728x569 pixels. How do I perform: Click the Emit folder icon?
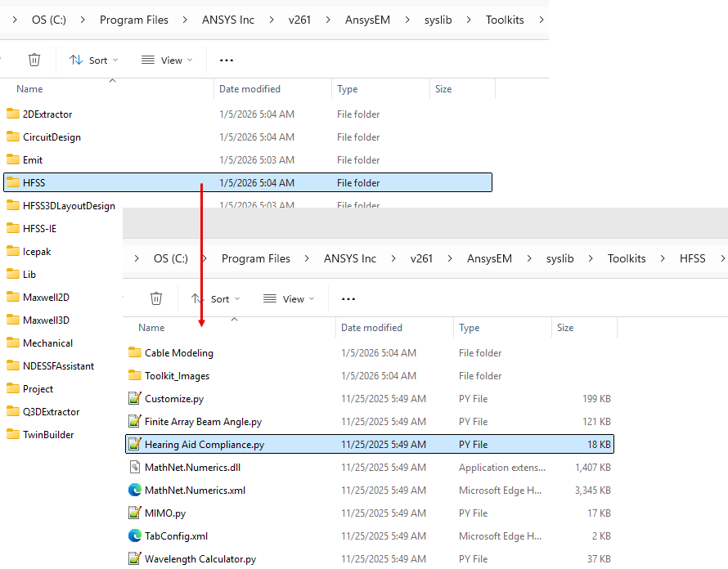click(x=13, y=159)
